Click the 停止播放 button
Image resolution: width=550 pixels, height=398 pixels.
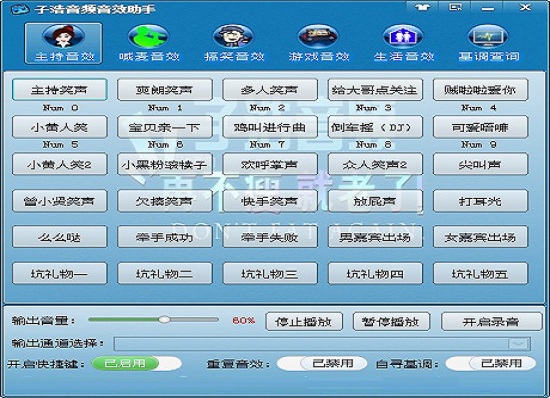pos(304,322)
